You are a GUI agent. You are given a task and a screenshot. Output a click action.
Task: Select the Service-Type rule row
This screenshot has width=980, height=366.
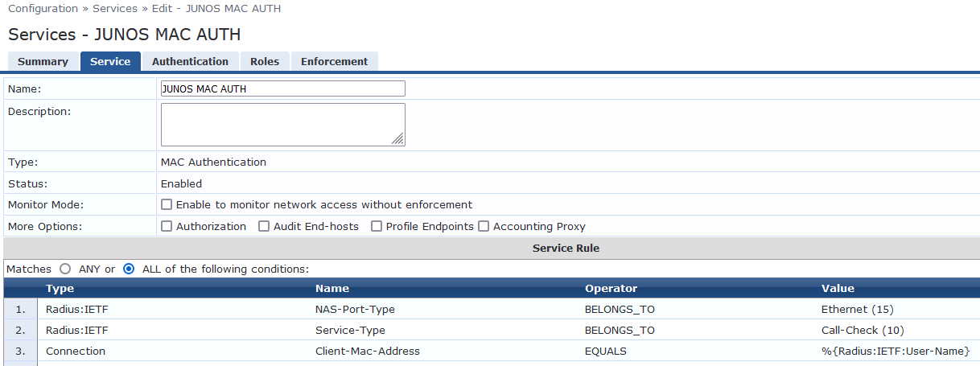tap(350, 331)
